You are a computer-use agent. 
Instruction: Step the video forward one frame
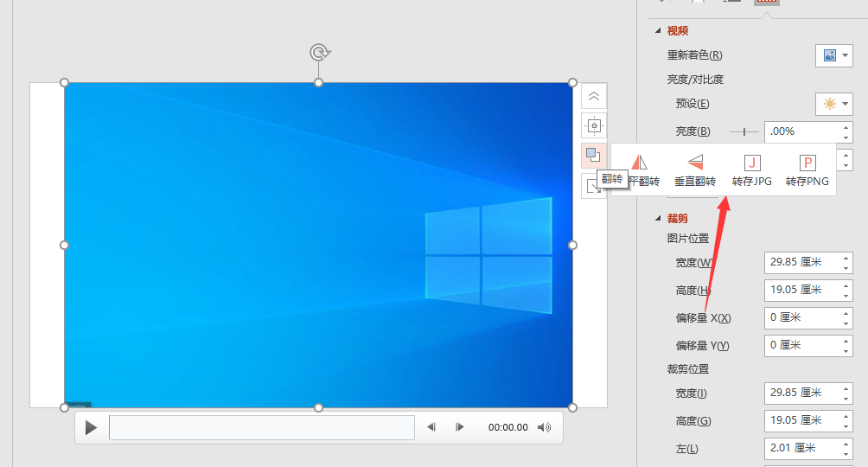tap(459, 427)
